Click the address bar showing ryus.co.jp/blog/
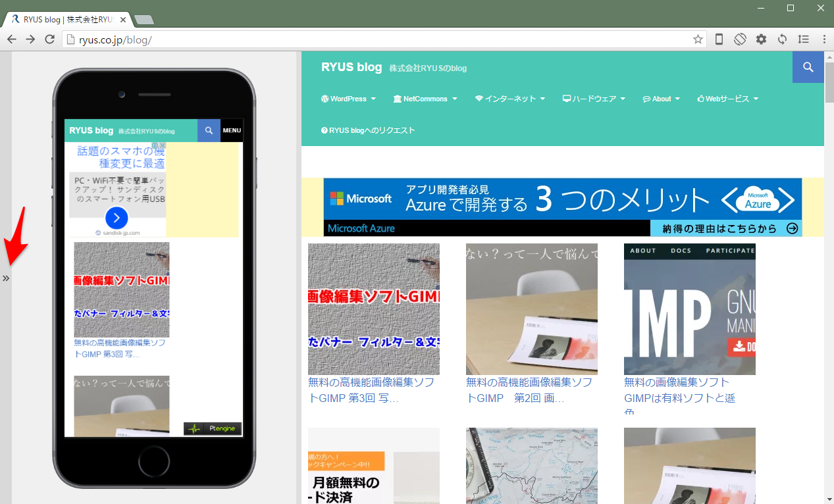 382,39
